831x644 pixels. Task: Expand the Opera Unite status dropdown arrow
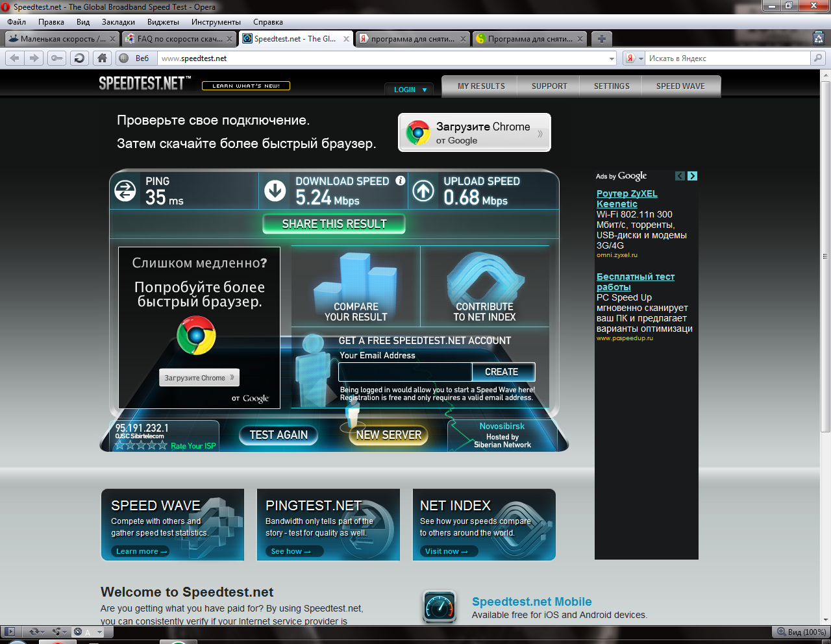pos(66,632)
